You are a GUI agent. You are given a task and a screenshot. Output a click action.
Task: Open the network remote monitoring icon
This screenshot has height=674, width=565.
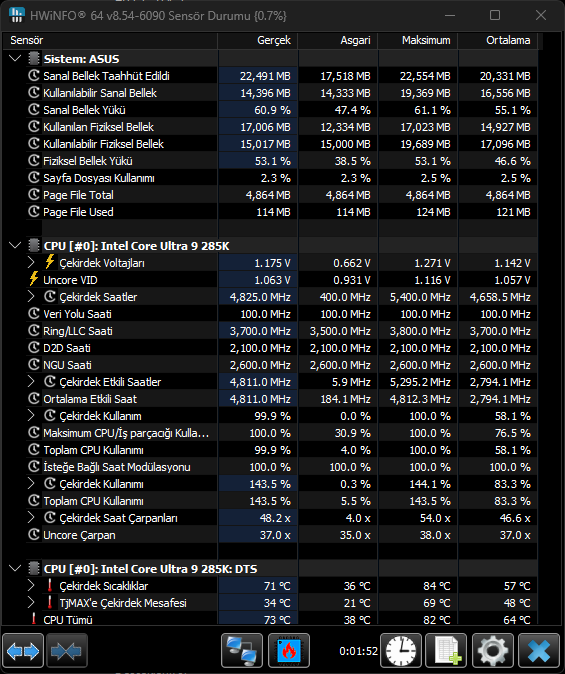(242, 651)
